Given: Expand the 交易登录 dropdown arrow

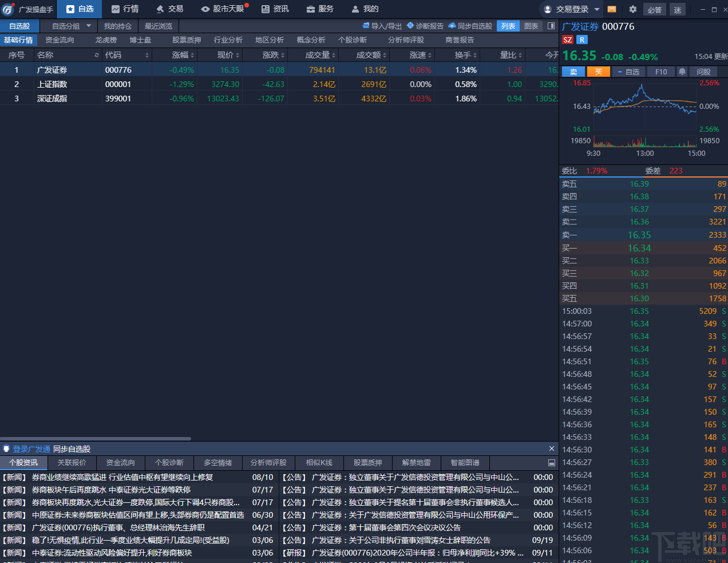Looking at the screenshot, I should [x=597, y=9].
